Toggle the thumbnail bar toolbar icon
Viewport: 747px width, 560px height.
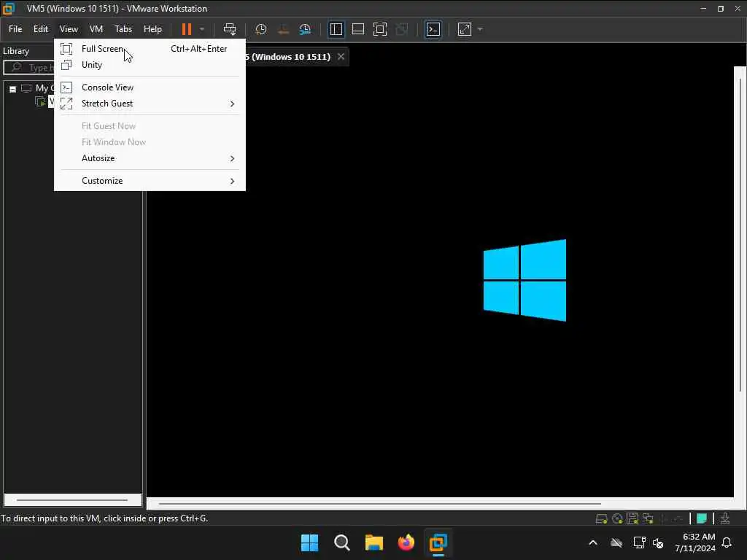click(357, 29)
